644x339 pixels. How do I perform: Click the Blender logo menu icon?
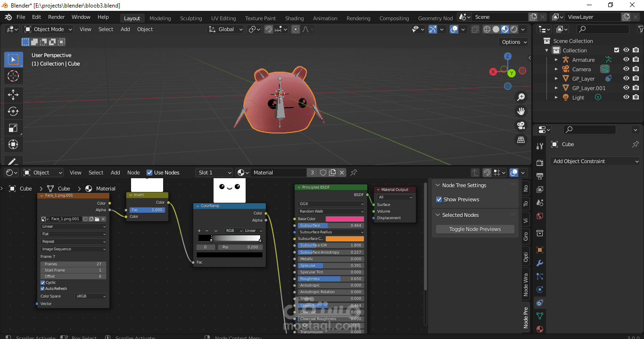pos(8,17)
